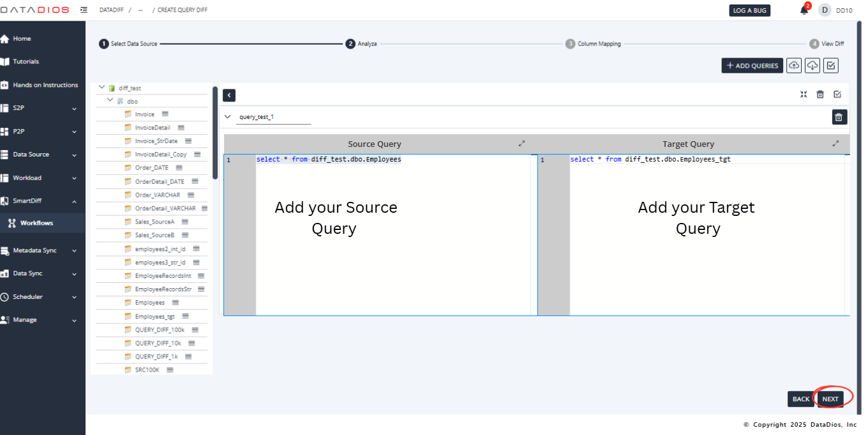Click the NEXT button

click(830, 398)
